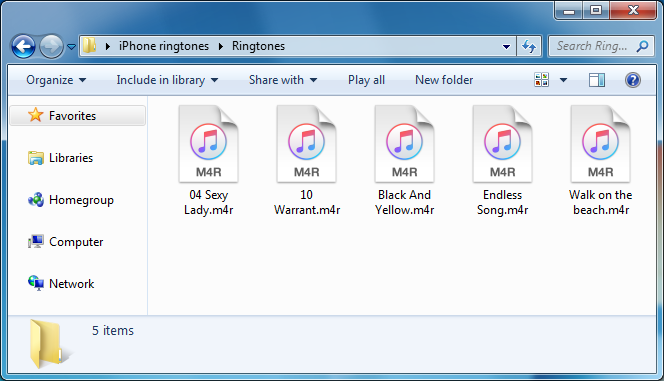Toggle the preview pane
This screenshot has height=381, width=664.
597,80
